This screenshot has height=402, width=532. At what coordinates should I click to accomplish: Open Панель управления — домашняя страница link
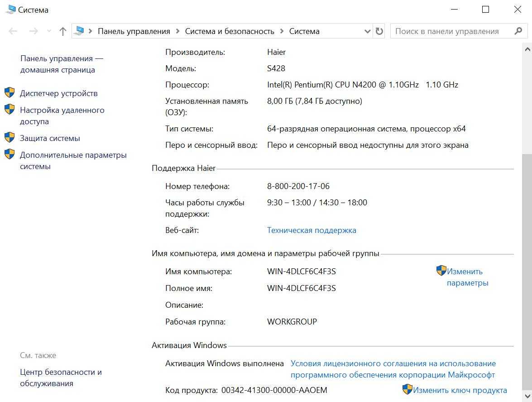click(61, 64)
